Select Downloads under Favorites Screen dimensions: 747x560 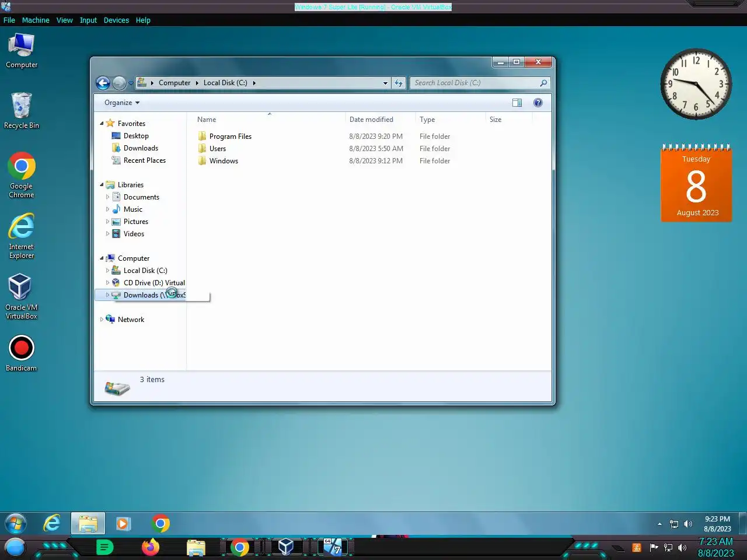(141, 148)
